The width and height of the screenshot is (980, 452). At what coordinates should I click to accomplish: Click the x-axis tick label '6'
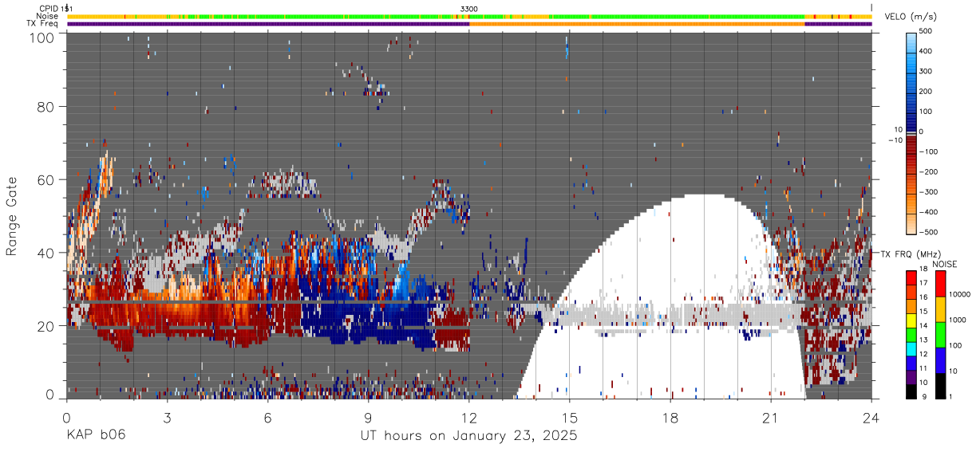click(x=267, y=418)
